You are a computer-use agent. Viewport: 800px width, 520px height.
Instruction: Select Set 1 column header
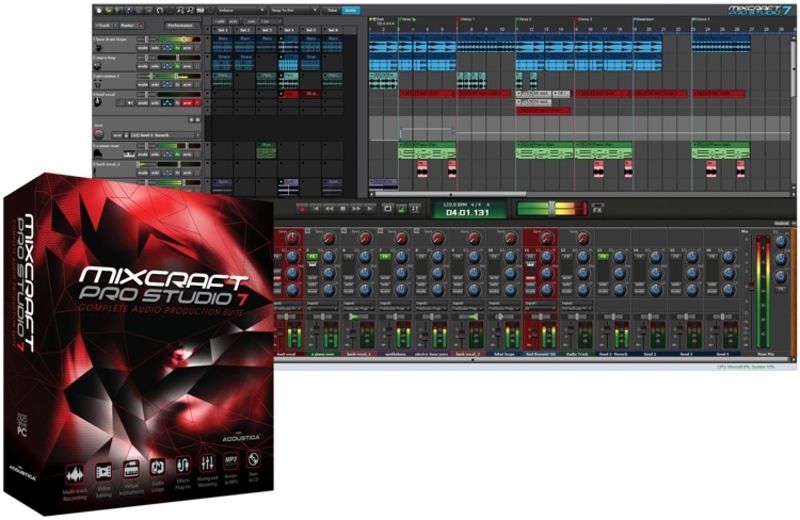click(x=223, y=30)
